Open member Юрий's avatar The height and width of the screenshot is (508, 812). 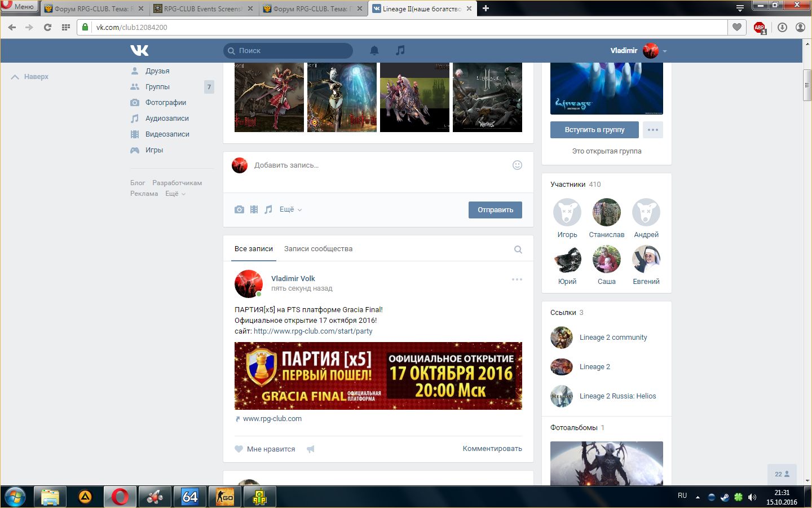[567, 259]
